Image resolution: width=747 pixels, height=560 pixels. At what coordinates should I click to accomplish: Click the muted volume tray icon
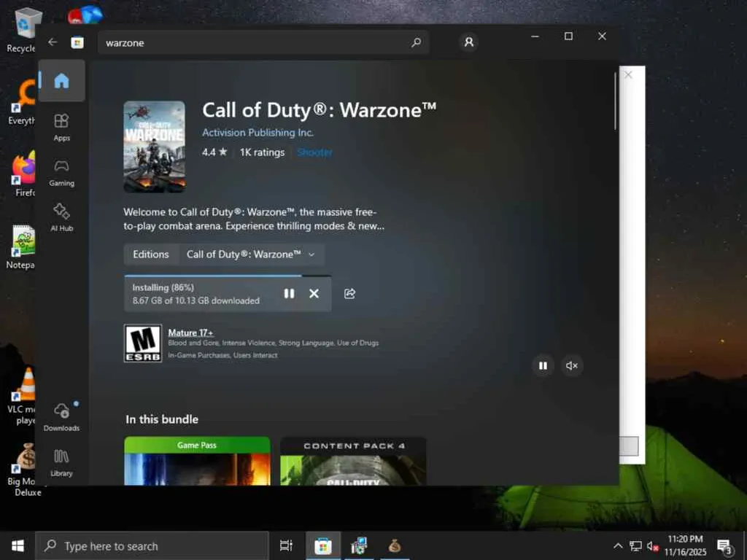[652, 545]
